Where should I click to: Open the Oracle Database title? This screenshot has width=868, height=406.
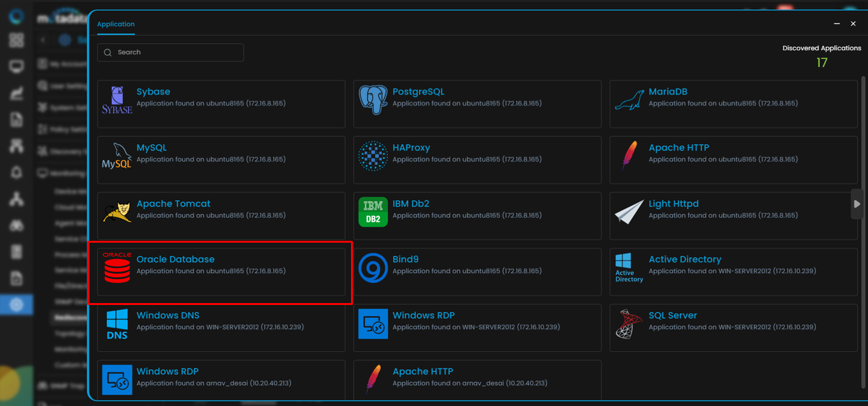click(x=176, y=259)
